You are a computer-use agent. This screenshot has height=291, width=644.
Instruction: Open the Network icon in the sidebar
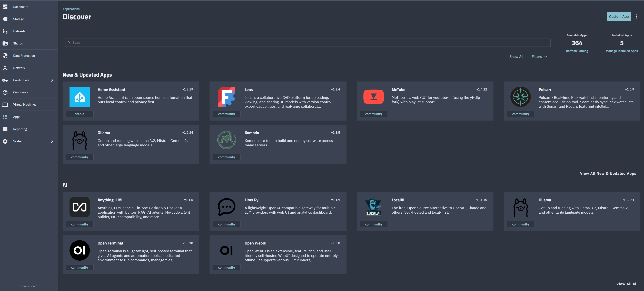point(5,68)
